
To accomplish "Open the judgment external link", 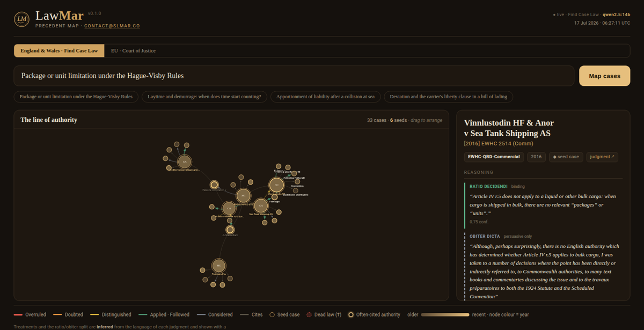I will 602,157.
